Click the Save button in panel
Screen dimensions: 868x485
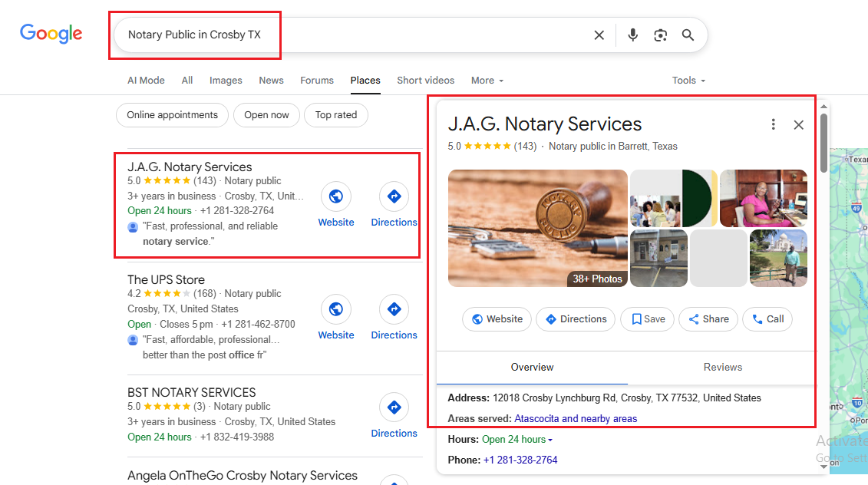[648, 319]
